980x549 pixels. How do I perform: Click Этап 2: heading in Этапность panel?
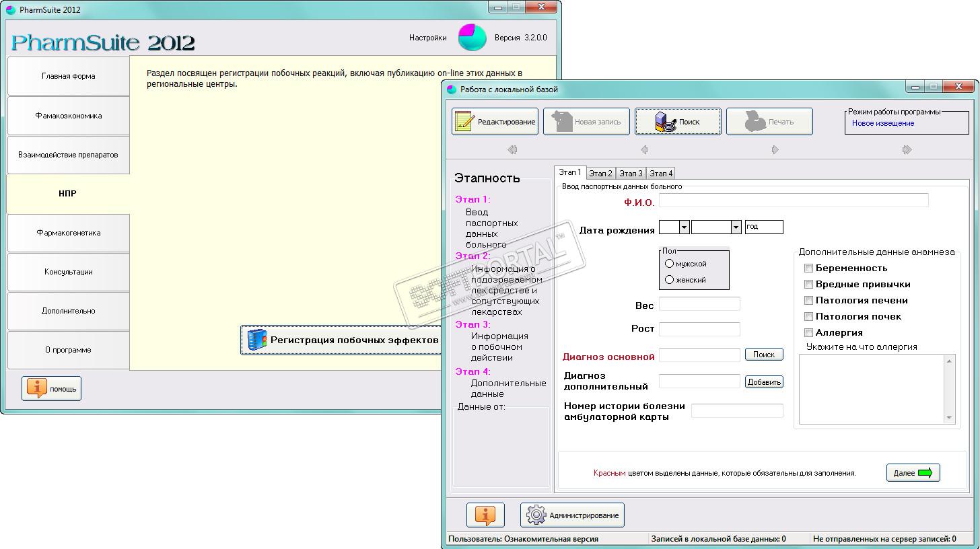(x=473, y=256)
